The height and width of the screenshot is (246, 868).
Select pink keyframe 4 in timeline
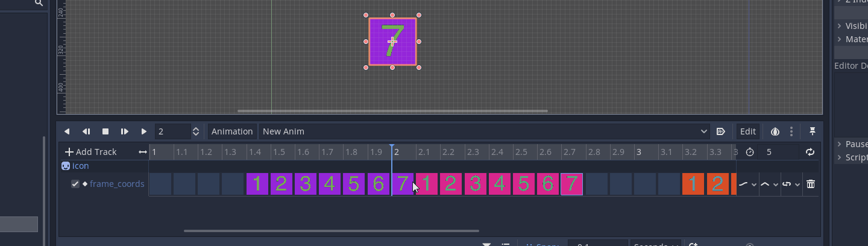499,184
